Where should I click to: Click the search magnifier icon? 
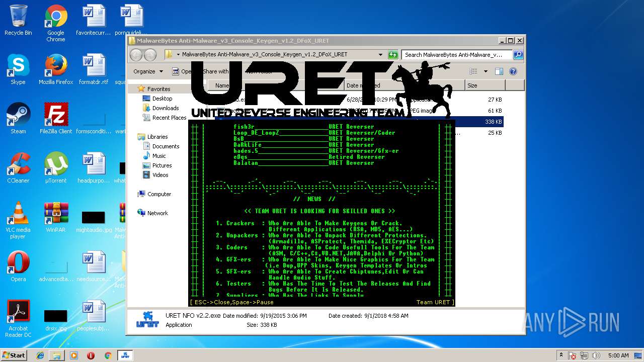pyautogui.click(x=518, y=54)
